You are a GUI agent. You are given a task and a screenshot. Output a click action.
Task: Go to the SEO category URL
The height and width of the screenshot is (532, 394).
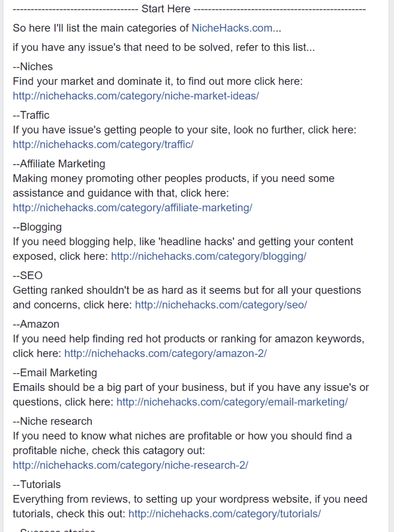(x=220, y=305)
